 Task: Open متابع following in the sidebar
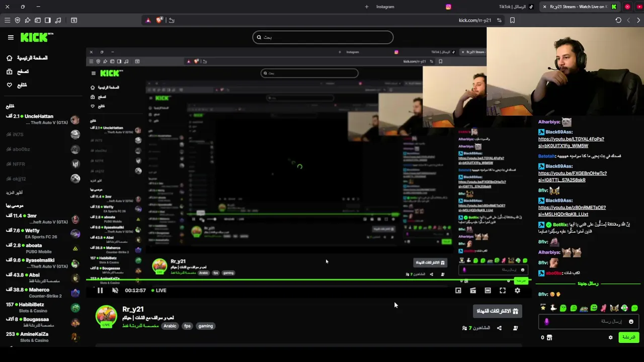[17, 85]
